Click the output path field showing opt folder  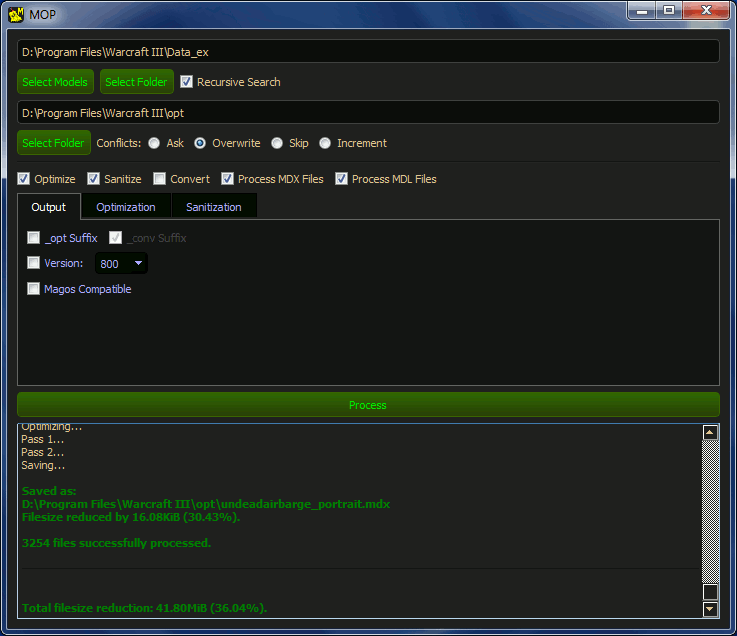tap(368, 113)
